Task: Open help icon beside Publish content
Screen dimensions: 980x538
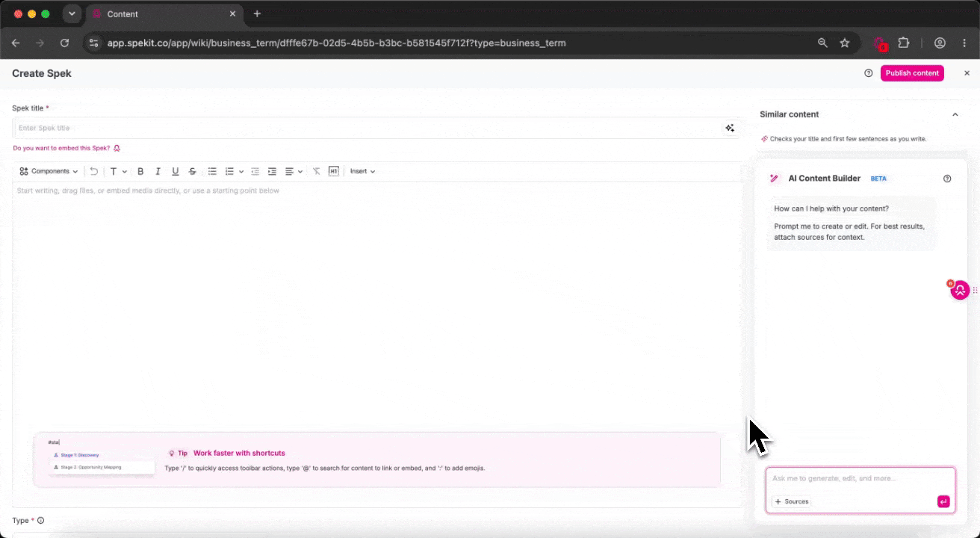Action: point(869,73)
